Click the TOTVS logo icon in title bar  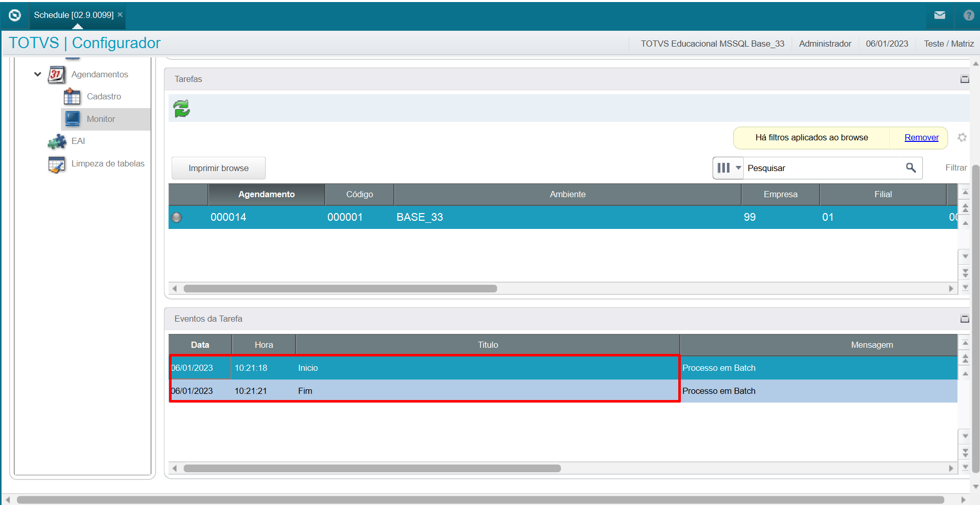(15, 15)
